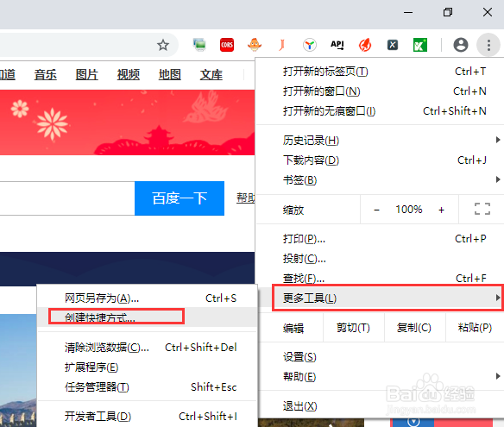Close the Chrome window
Screen dimensions: 504x427
[x=488, y=13]
